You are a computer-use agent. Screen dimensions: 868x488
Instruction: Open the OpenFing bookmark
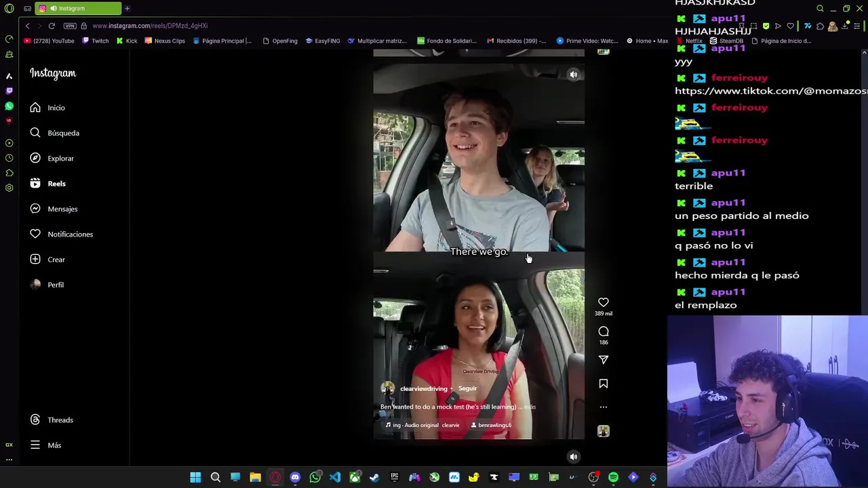(x=280, y=41)
